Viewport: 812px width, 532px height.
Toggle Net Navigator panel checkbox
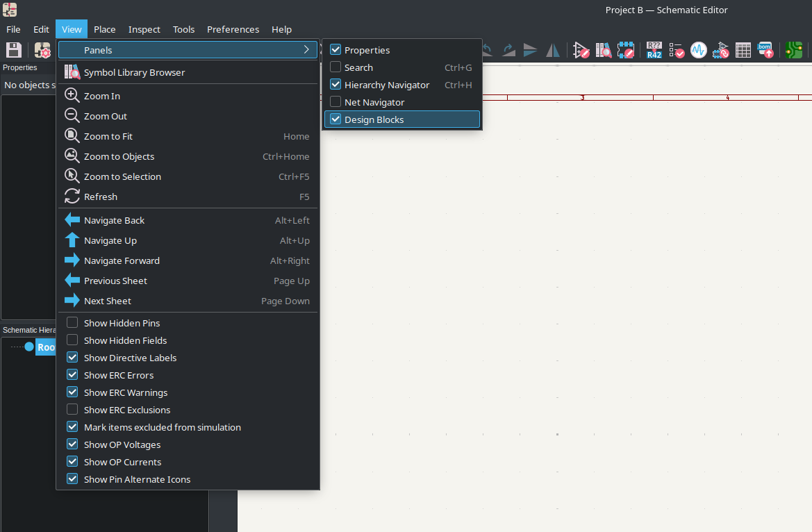pyautogui.click(x=335, y=102)
